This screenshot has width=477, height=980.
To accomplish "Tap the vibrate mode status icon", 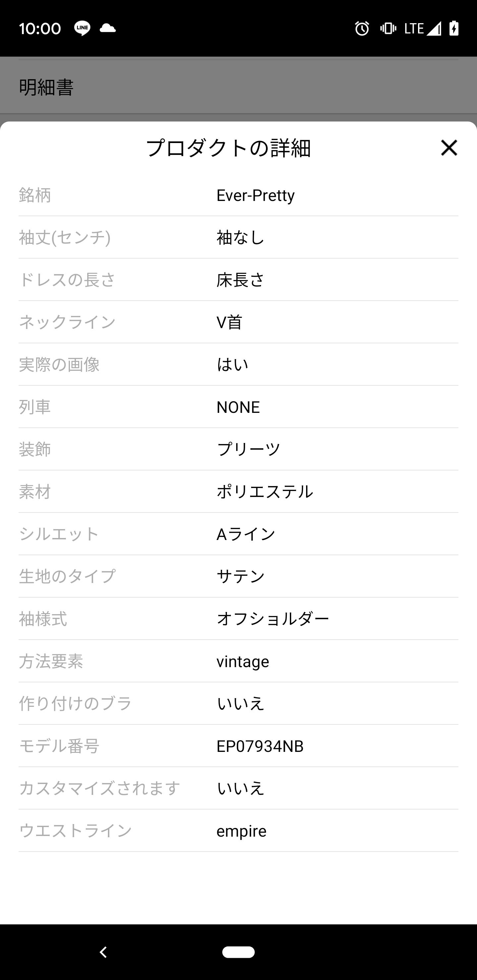I will click(x=388, y=28).
